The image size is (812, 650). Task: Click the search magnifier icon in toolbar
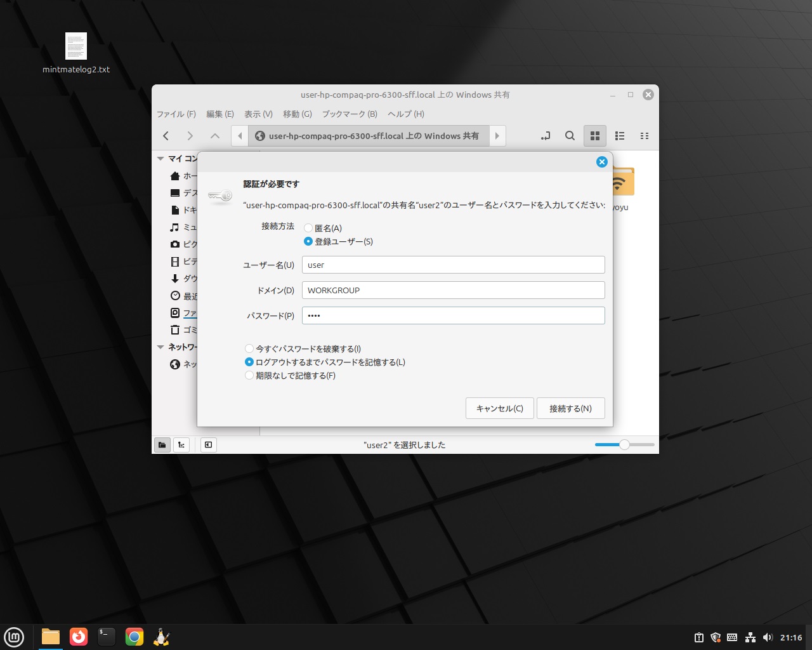[x=570, y=136]
